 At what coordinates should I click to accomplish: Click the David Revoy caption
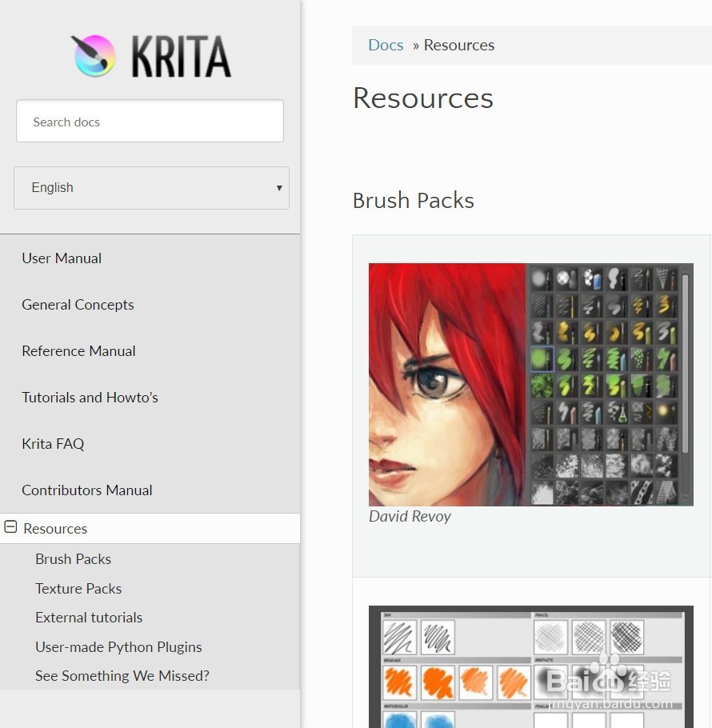tap(410, 516)
